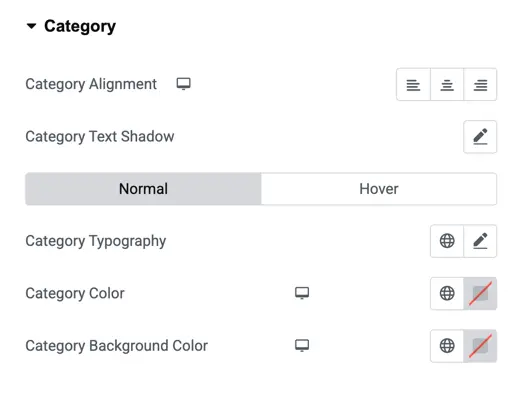The width and height of the screenshot is (520, 393).
Task: Change responsive device for Category Background Color
Action: pyautogui.click(x=302, y=345)
